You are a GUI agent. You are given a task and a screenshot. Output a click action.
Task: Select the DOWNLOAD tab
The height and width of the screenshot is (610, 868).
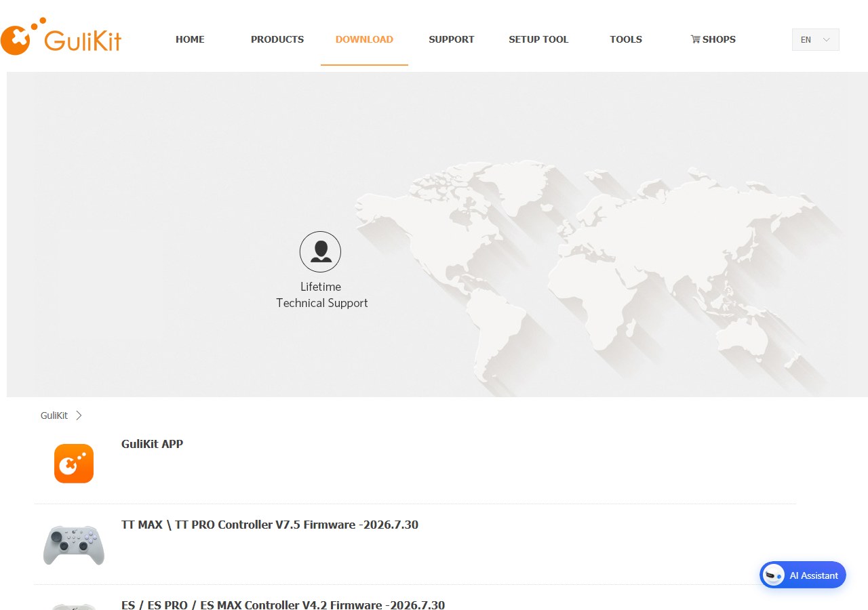364,39
